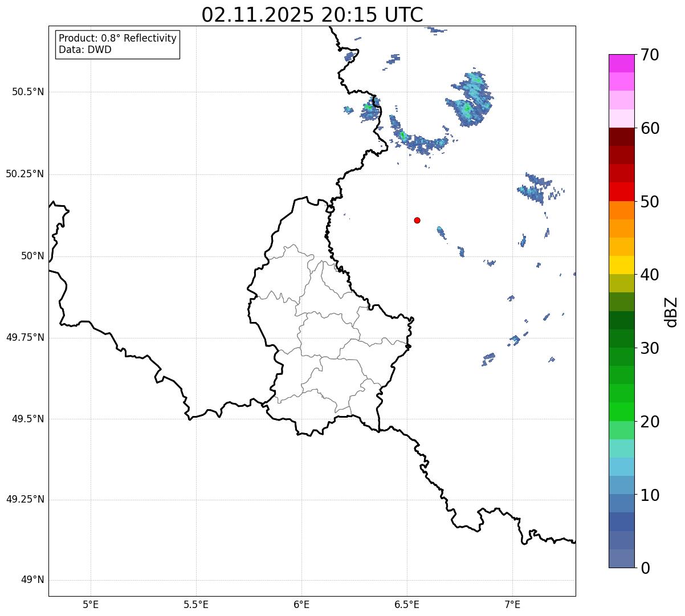Select the 49.75°N latitude label
Image resolution: width=685 pixels, height=616 pixels.
25,337
